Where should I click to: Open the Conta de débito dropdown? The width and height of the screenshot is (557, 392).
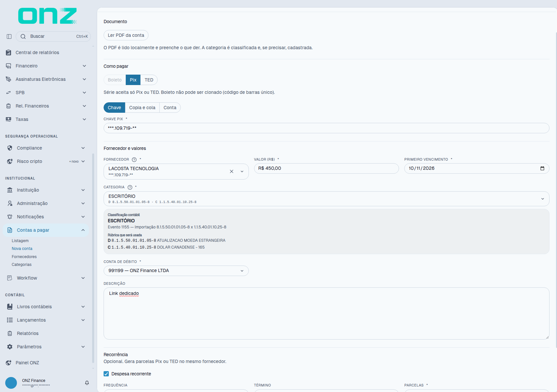click(176, 271)
